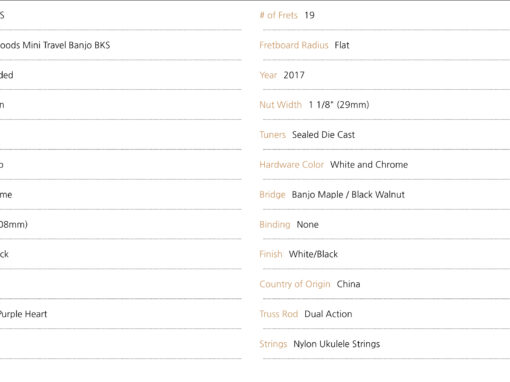The height and width of the screenshot is (382, 510).
Task: Select 'Banjo Maple / Black Walnut' text
Action: coord(348,195)
